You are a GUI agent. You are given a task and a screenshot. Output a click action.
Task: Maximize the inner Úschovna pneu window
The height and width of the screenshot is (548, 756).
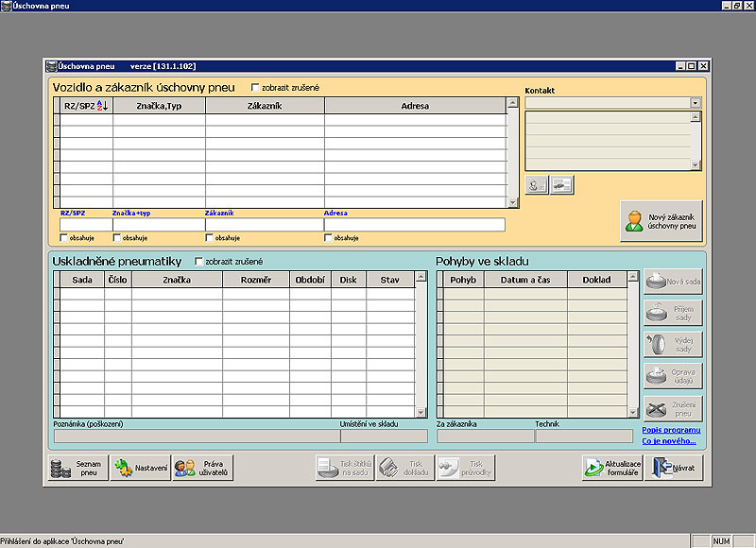(x=692, y=66)
